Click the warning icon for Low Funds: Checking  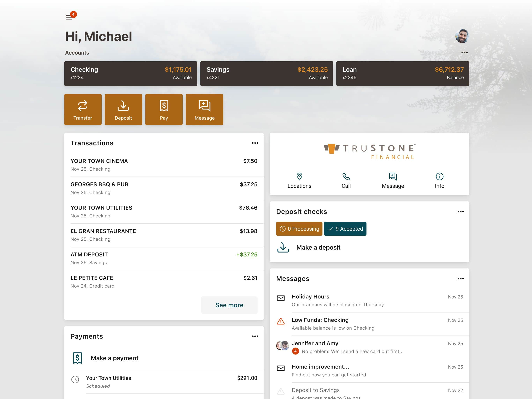click(281, 321)
